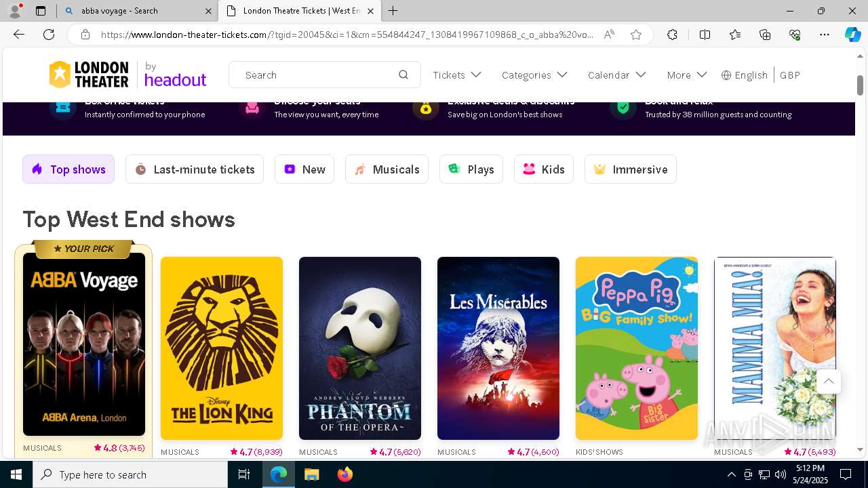Screen dimensions: 868x488
Task: Click the taskbar clock showing 5:12 PM
Action: [810, 474]
